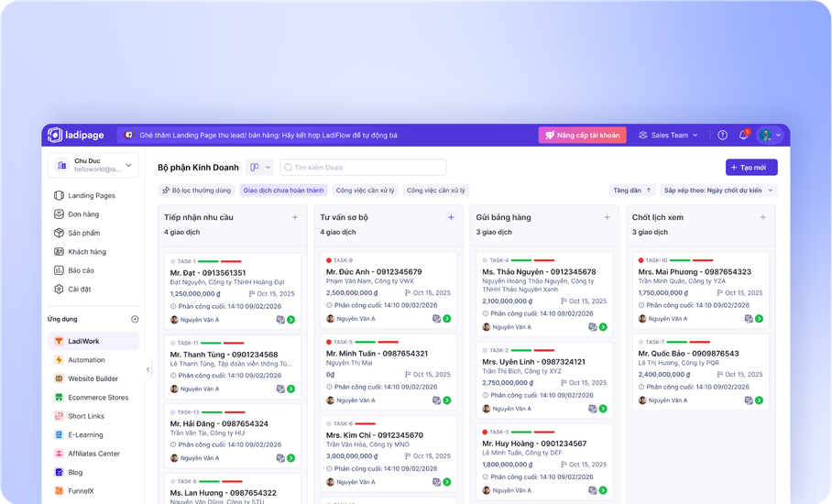Click the TASK-6 red progress bar
The height and width of the screenshot is (504, 832).
[365, 424]
